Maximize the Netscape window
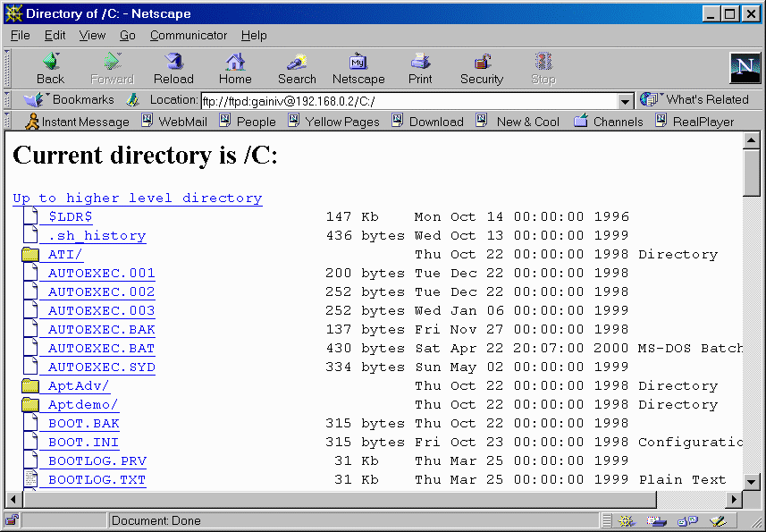Screen dimensions: 766x532 point(730,13)
